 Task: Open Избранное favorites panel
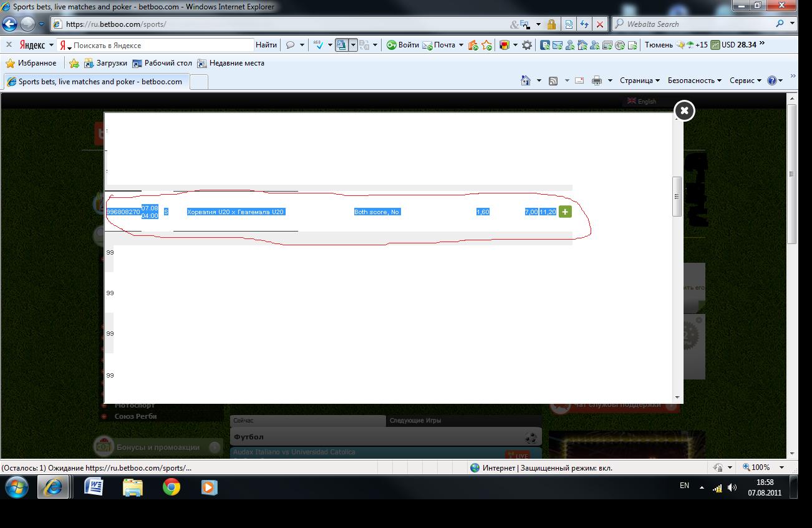coord(31,63)
